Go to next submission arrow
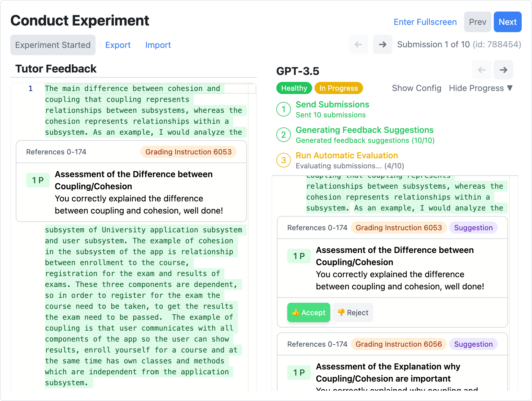532x401 pixels. pyautogui.click(x=382, y=45)
